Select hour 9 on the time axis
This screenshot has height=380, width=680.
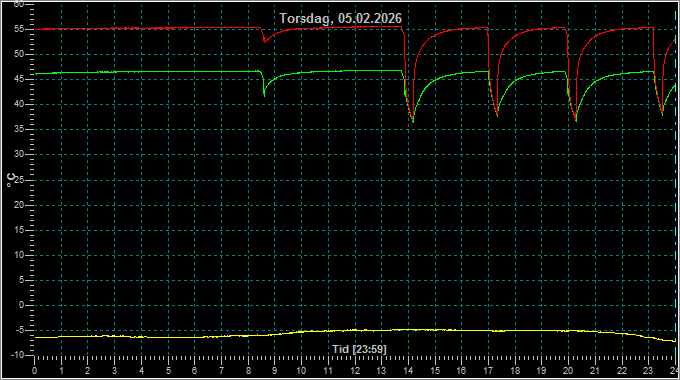click(275, 371)
